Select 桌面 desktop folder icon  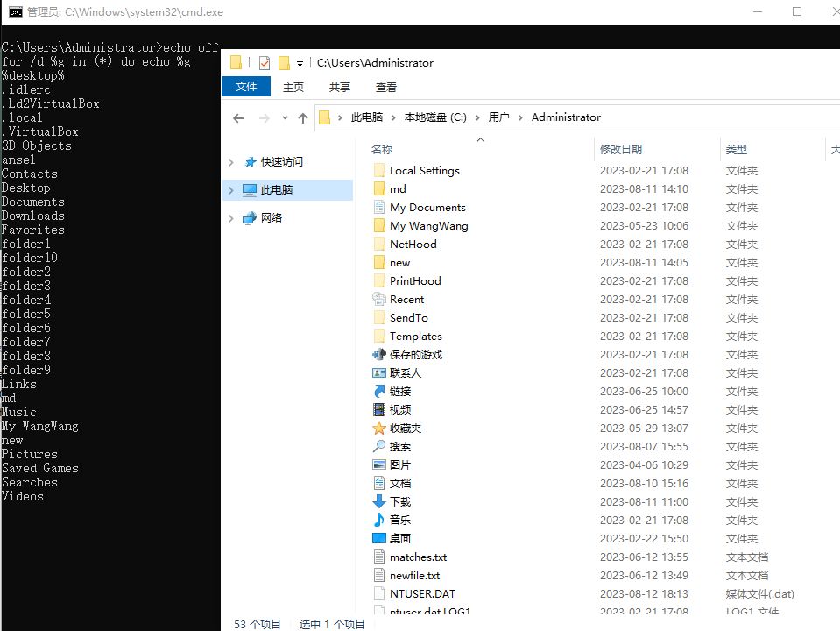378,538
